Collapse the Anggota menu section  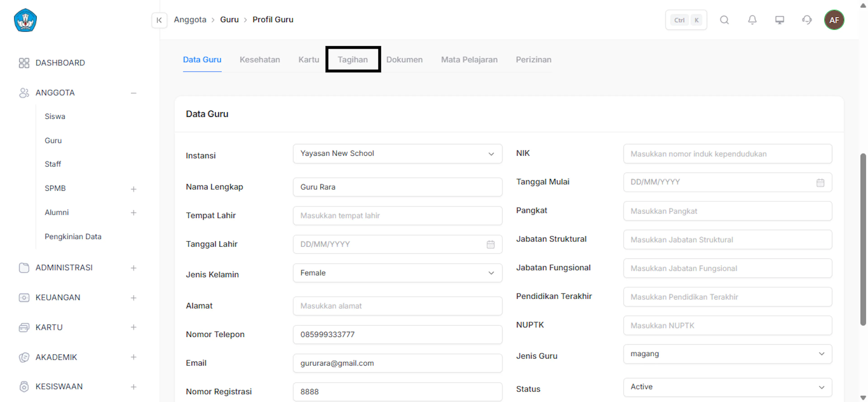(x=133, y=93)
